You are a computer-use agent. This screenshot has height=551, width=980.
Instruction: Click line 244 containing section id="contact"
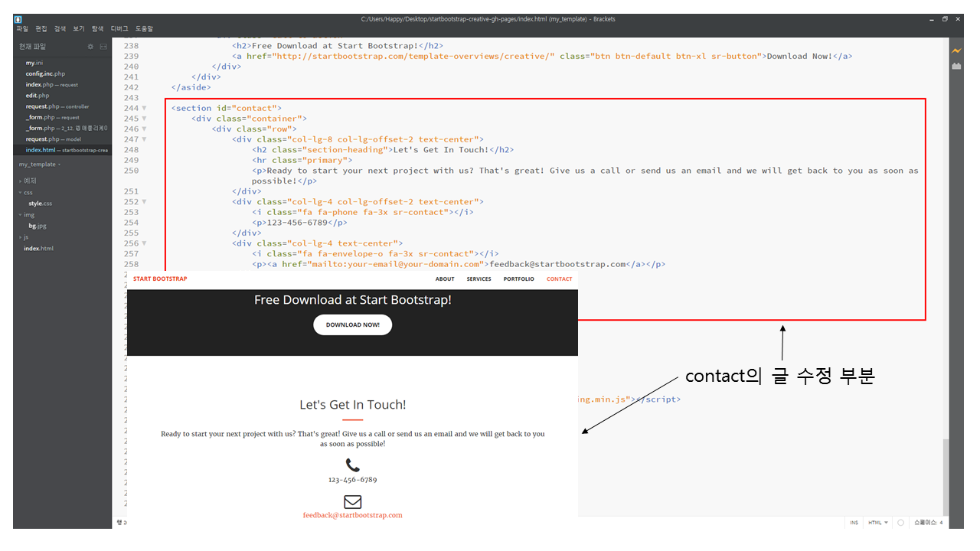(x=227, y=108)
